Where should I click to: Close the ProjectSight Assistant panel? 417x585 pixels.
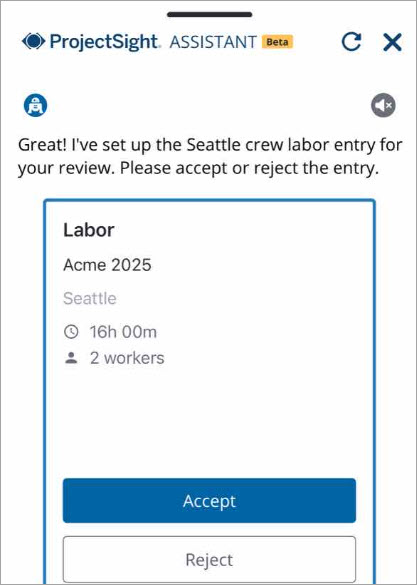tap(392, 42)
